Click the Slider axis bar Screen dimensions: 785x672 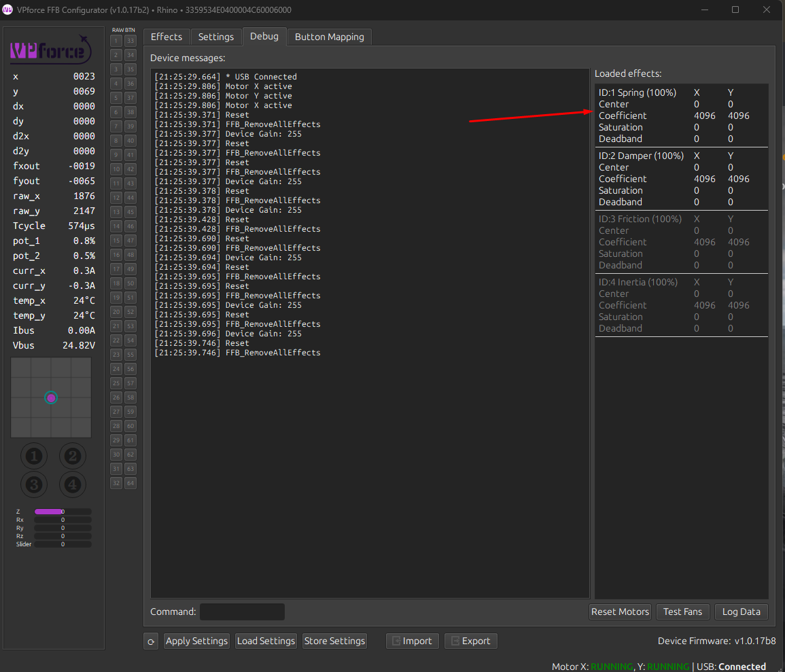coord(63,544)
